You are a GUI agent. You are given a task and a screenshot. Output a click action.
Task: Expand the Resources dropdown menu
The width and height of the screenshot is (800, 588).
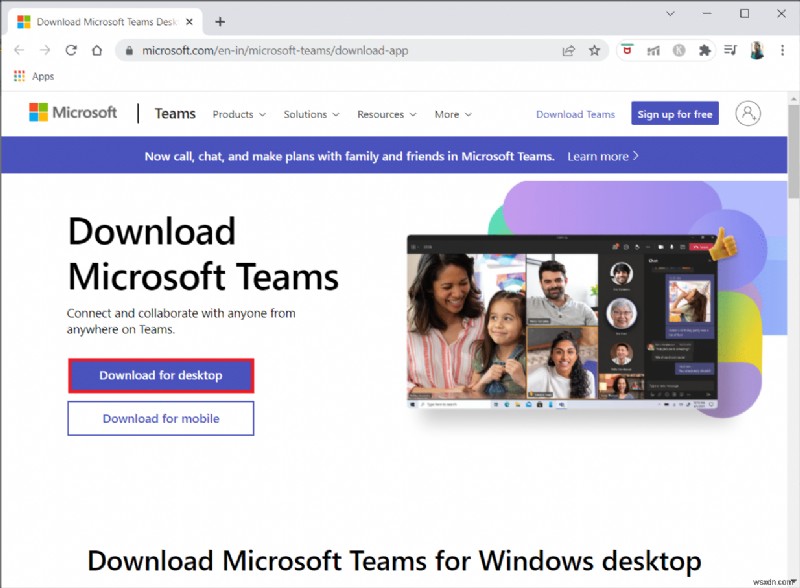coord(387,114)
